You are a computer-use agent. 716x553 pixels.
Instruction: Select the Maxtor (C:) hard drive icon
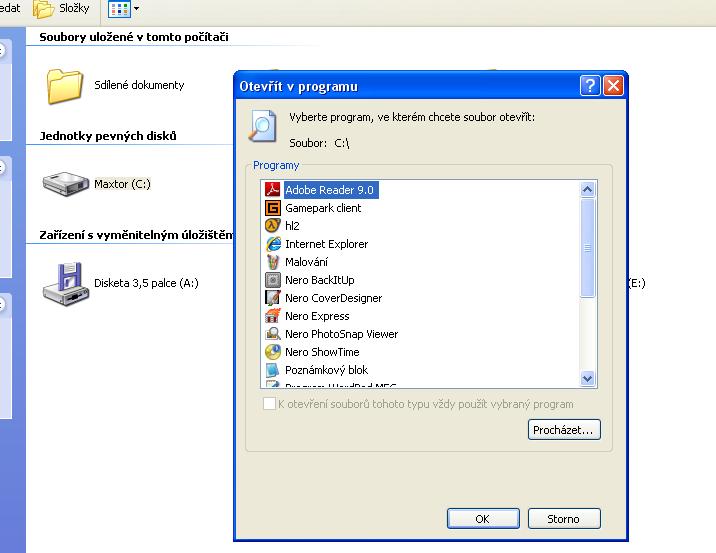(x=66, y=184)
